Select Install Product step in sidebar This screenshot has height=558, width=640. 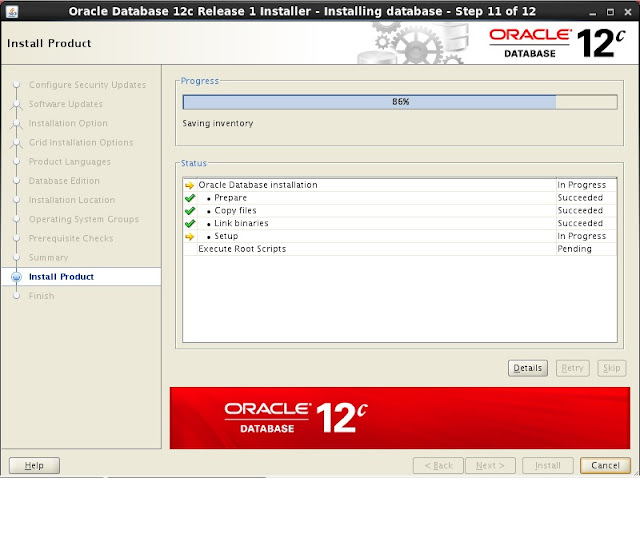point(61,277)
